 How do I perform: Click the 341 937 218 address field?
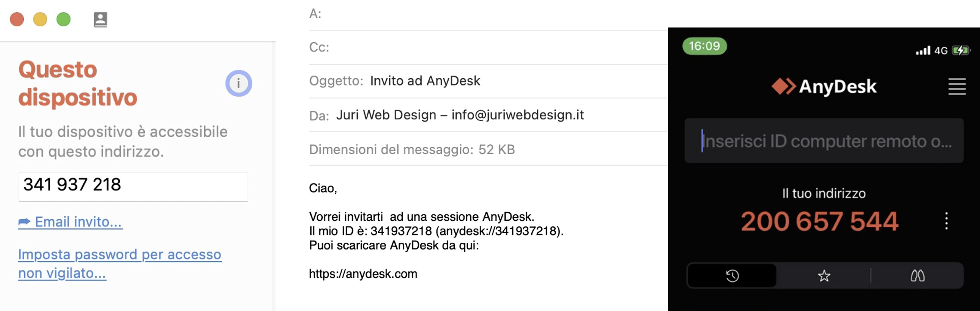133,186
